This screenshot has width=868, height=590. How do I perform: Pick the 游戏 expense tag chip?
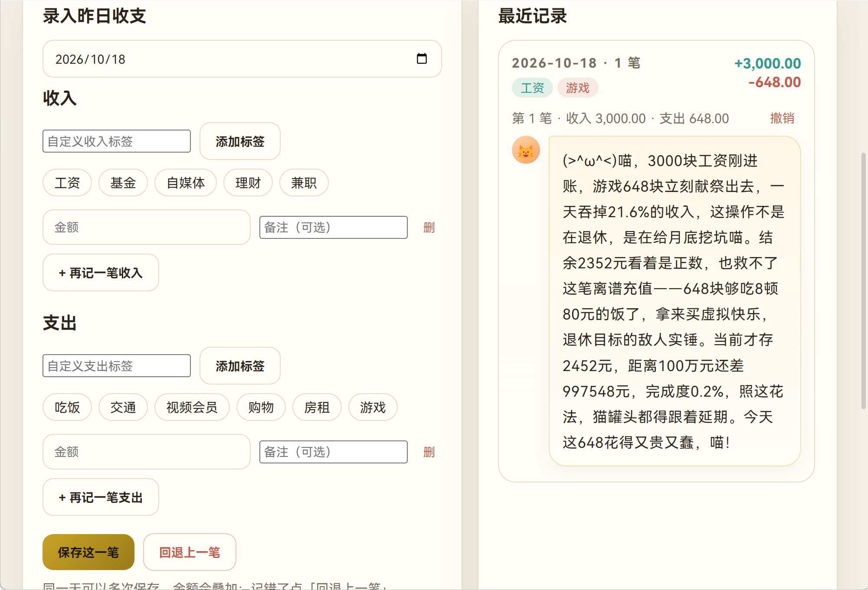point(373,407)
